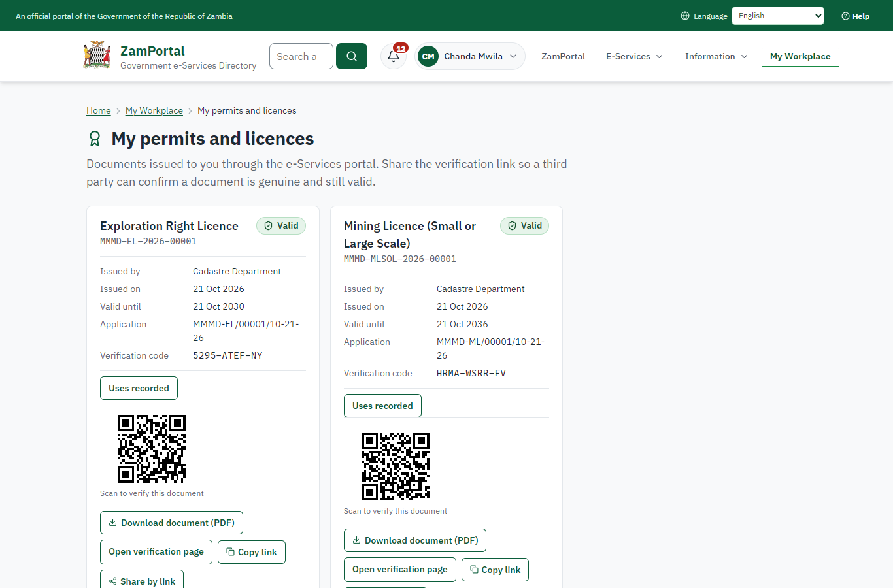This screenshot has height=588, width=893.
Task: Click the ribbon icon beside page heading
Action: 95,139
